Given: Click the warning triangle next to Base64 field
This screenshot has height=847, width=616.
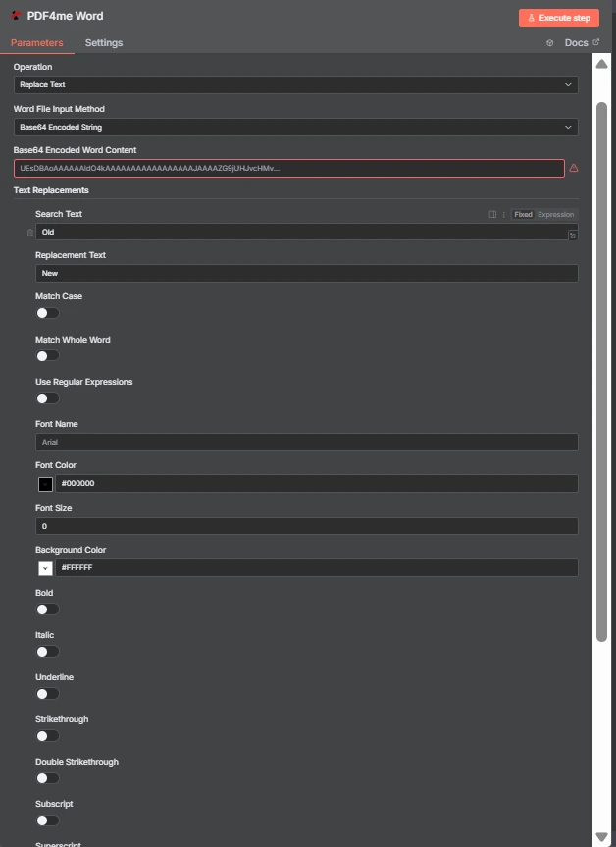Looking at the screenshot, I should coord(574,168).
